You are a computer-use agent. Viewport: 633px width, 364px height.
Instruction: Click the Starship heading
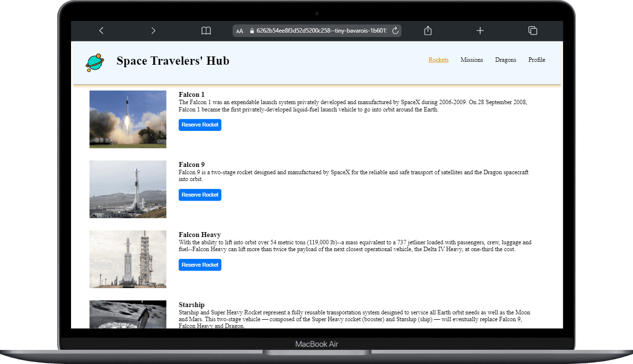[x=192, y=305]
